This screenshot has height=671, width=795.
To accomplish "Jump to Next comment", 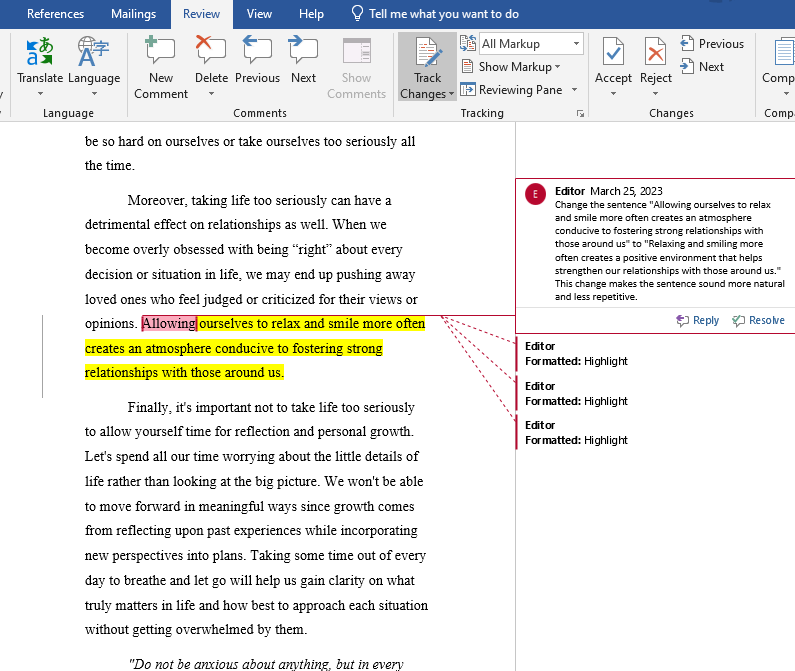I will (x=303, y=52).
